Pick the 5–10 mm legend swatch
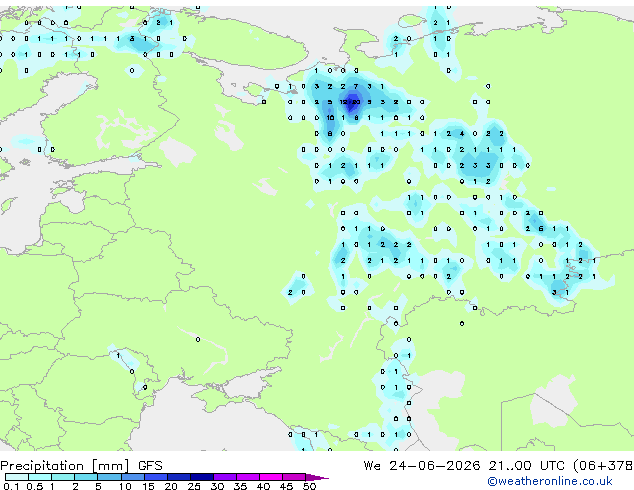Viewport: 634px width, 490px height. click(109, 477)
